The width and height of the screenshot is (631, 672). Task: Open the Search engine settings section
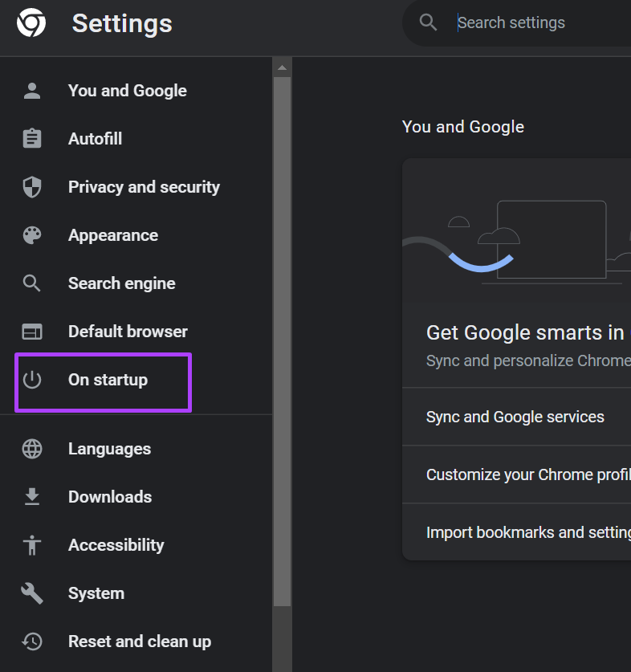[x=122, y=283]
